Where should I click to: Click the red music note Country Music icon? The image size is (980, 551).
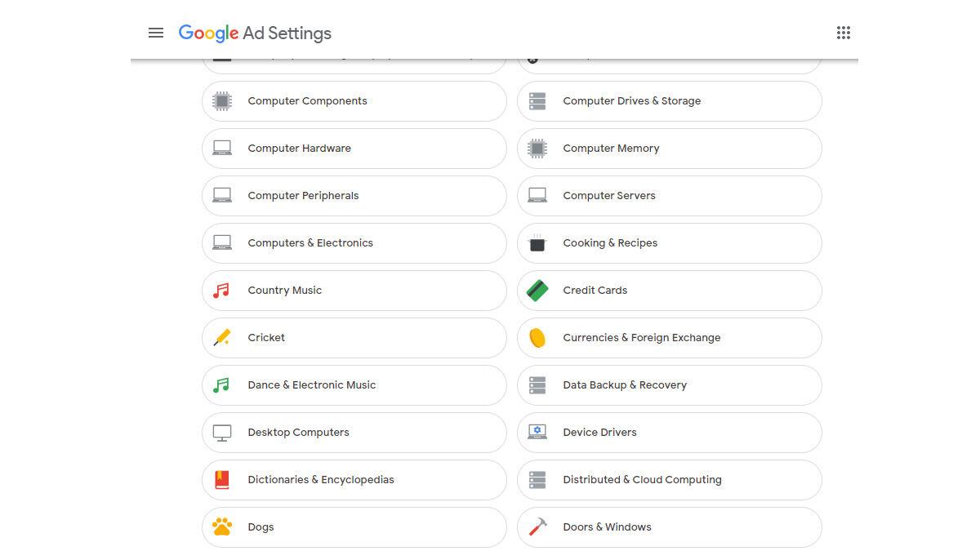[x=221, y=291]
